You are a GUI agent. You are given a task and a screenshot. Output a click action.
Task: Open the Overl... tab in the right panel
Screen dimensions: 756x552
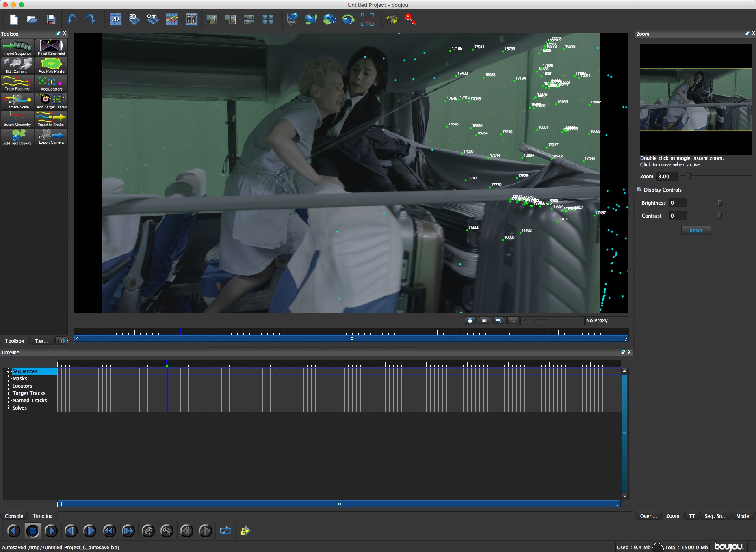[x=648, y=516]
